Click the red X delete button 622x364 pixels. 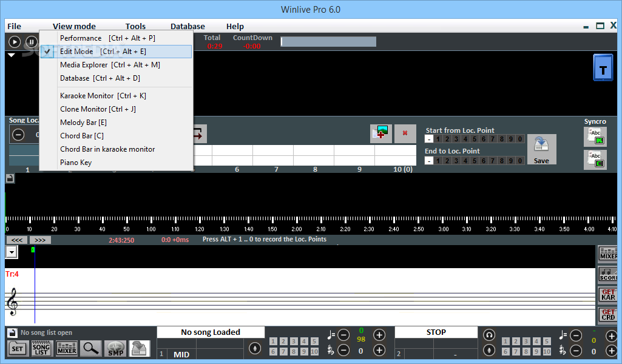pos(405,133)
